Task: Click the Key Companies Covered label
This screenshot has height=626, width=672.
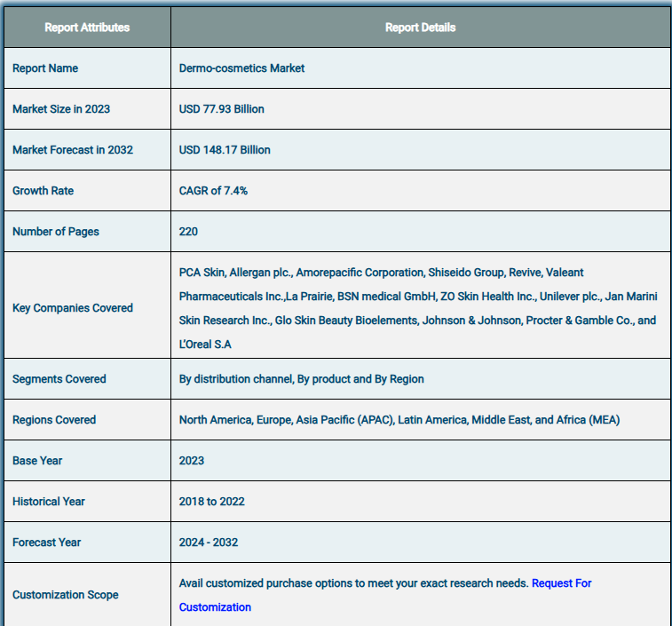Action: (x=73, y=308)
